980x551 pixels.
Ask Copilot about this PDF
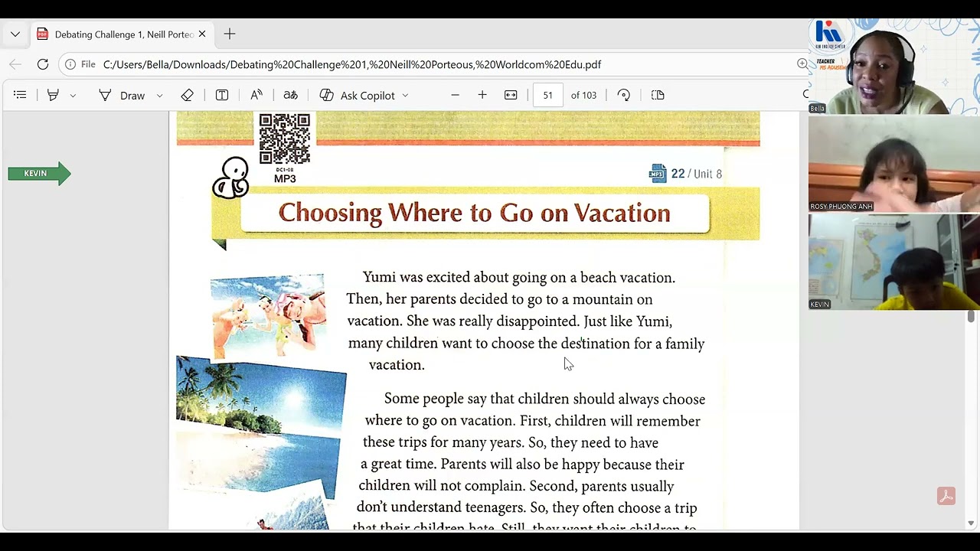358,95
